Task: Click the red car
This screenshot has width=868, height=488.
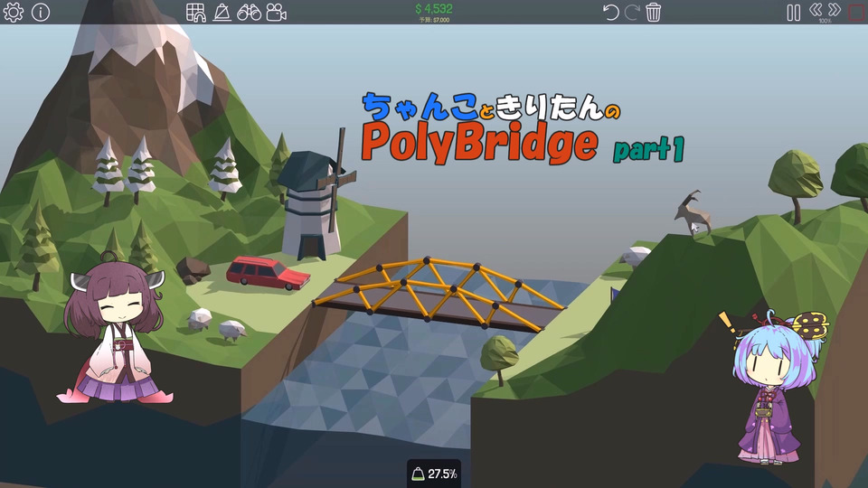Action: (268, 272)
